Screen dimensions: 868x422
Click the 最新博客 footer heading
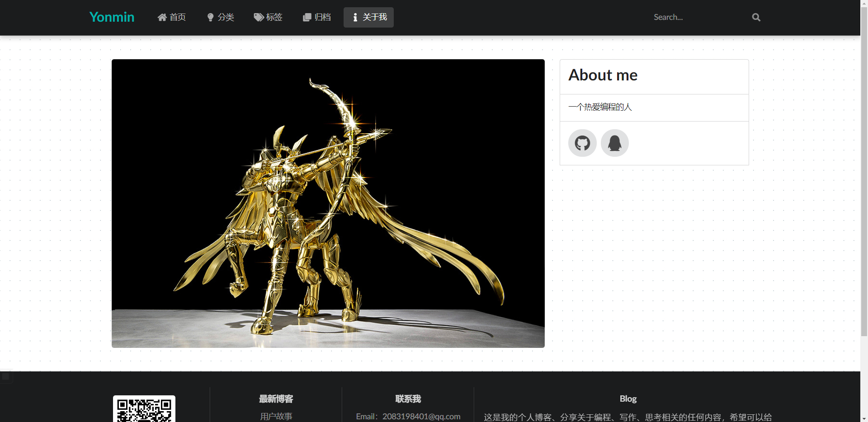coord(276,399)
